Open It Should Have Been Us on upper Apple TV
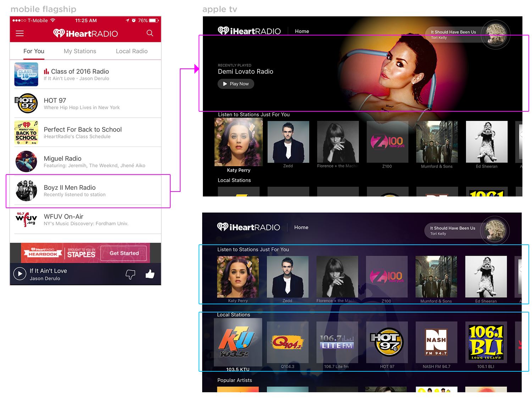The image size is (532, 399). (x=453, y=32)
